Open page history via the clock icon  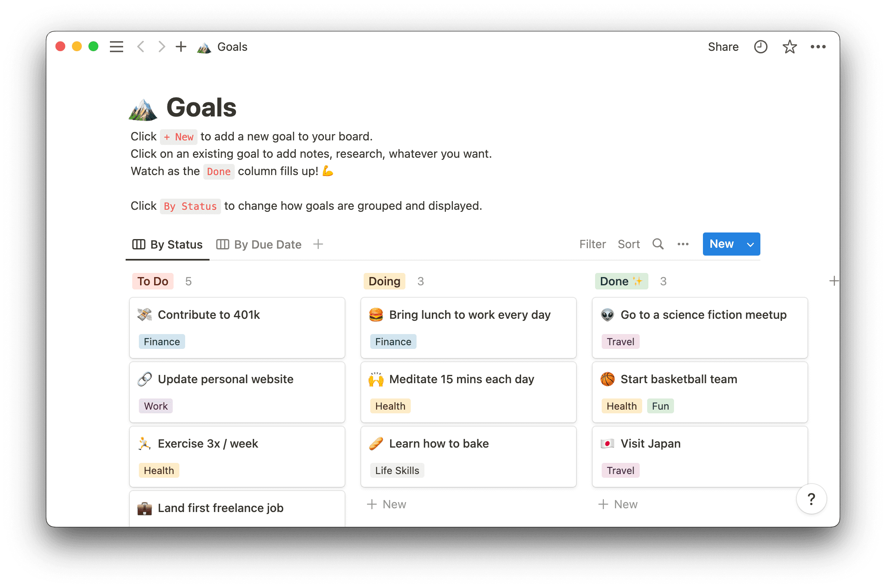tap(760, 47)
